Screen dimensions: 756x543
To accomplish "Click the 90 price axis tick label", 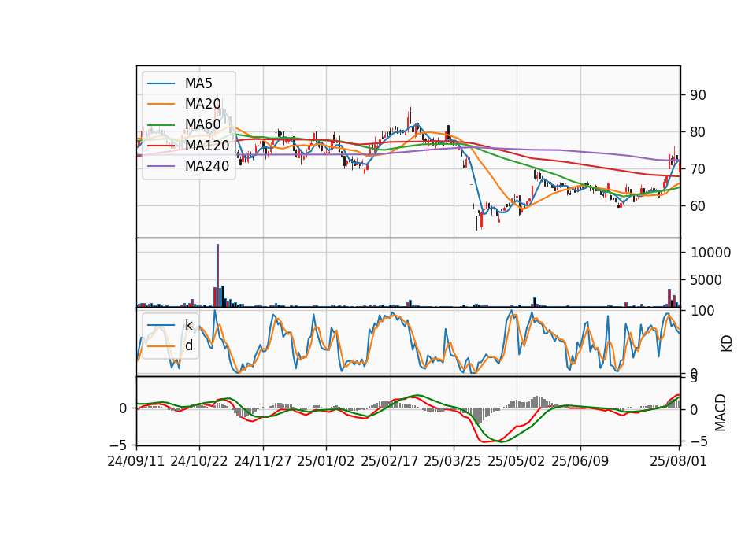I will coord(698,95).
